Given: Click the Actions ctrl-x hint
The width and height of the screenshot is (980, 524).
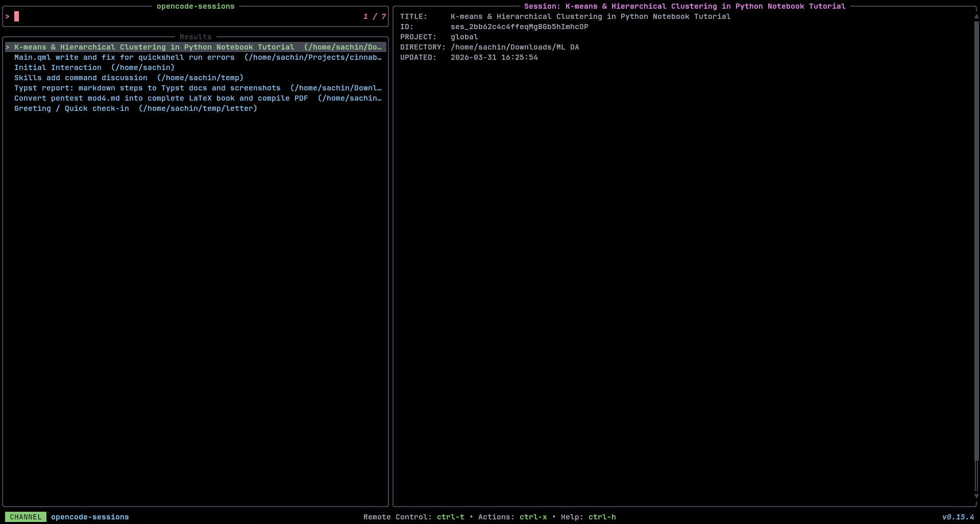Looking at the screenshot, I should (512, 517).
